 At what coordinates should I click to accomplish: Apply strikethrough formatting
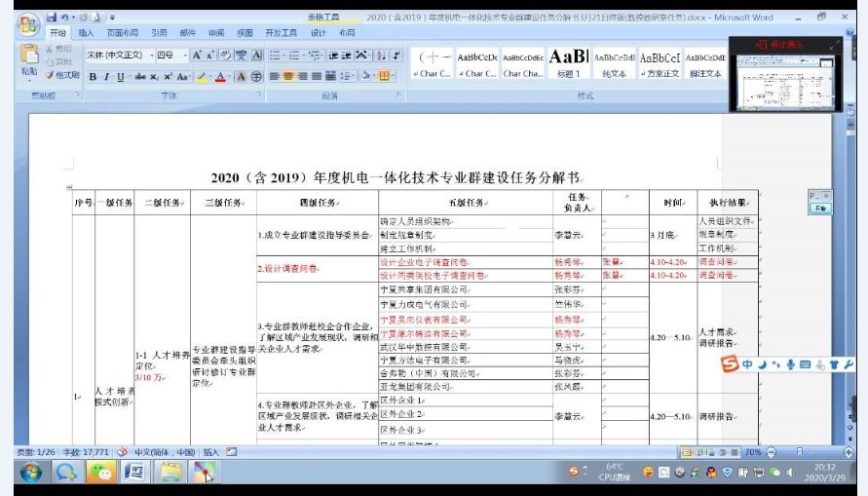click(140, 76)
